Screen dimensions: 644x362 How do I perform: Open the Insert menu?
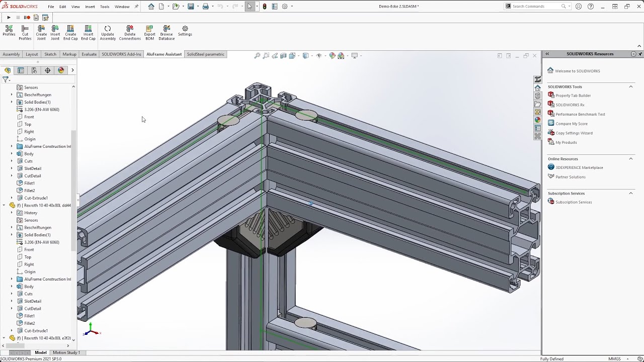point(90,7)
